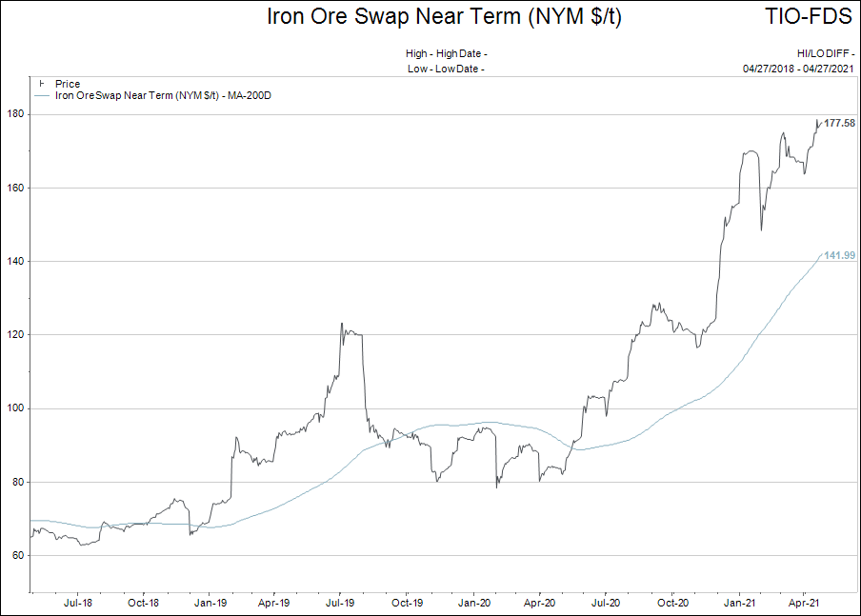Click the High - High Date field

point(446,54)
